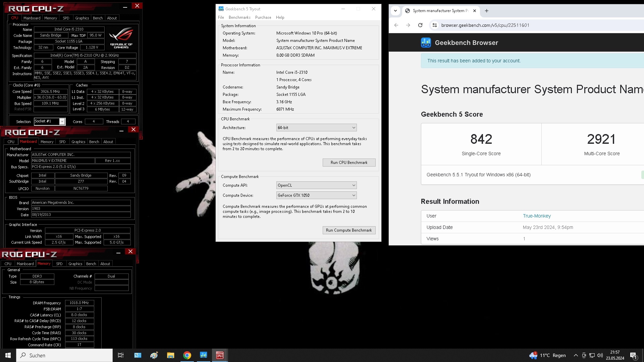Screen dimensions: 644x362
Task: Select Graphics tab in bottom CPU-Z window
Action: [x=75, y=264]
